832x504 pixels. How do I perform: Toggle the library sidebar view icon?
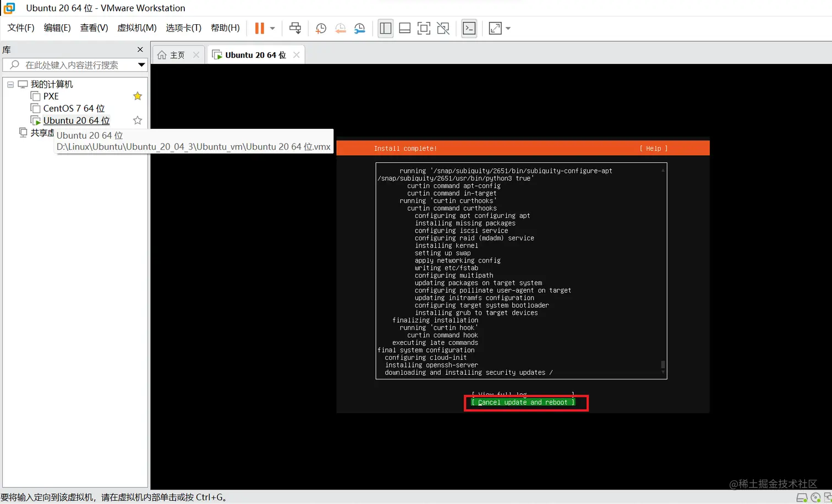tap(386, 28)
